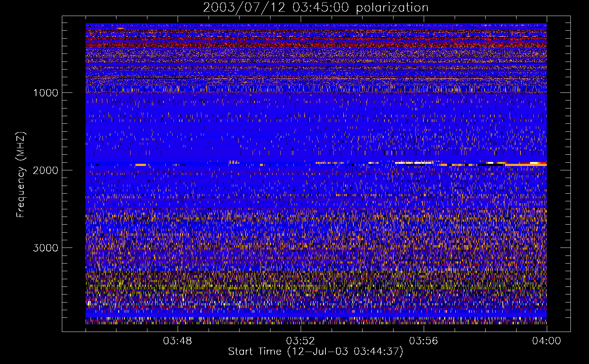Click the 3000 frequency tick label
The height and width of the screenshot is (364, 589).
click(x=46, y=248)
